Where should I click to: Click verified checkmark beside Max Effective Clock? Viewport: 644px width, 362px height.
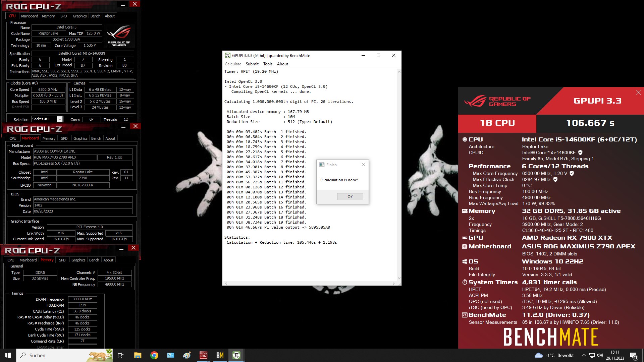[555, 179]
